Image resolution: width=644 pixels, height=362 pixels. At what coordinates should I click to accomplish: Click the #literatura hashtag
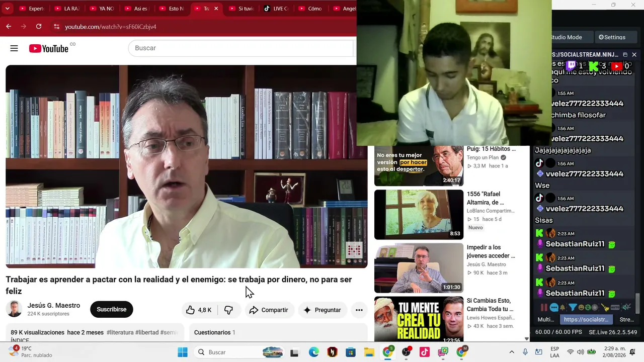pos(120,332)
